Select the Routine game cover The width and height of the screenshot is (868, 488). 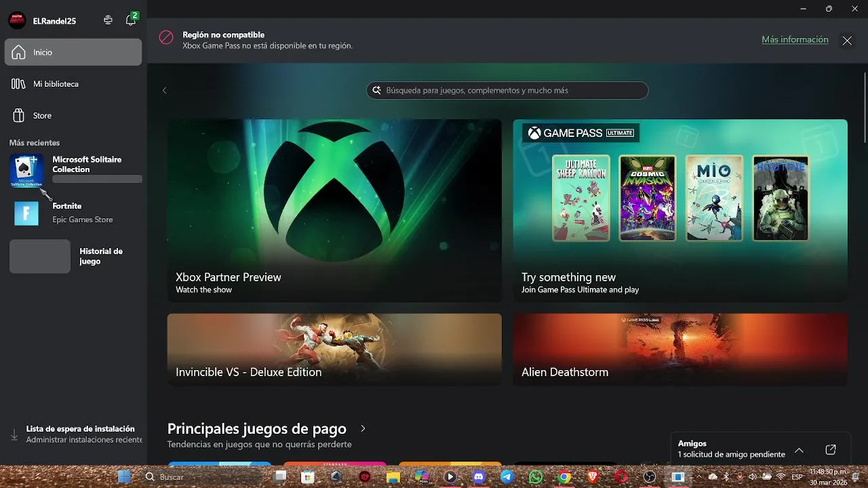781,198
